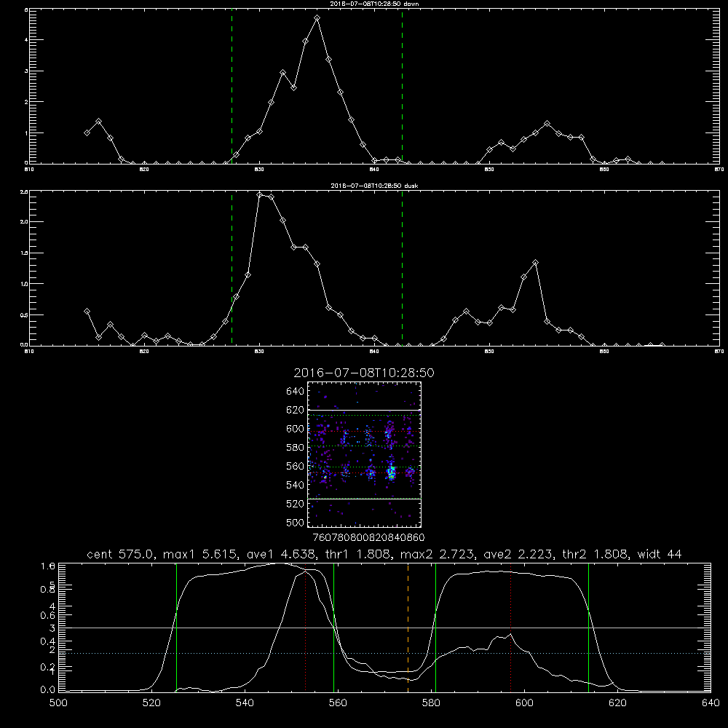Click the horizontal dotted blue threshold line in profile plot
The image size is (728, 728).
(x=385, y=653)
